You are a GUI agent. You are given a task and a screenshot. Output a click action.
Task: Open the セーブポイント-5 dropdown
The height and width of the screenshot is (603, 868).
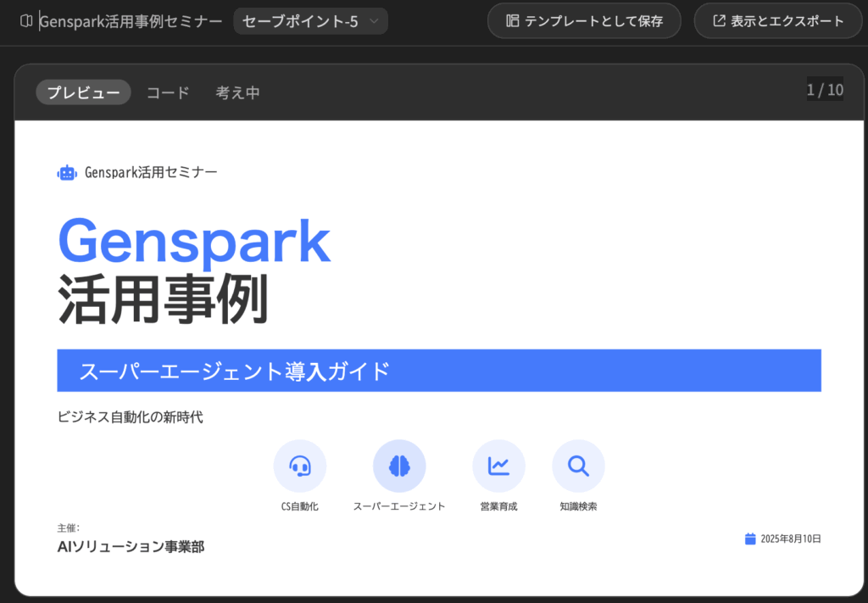[x=310, y=21]
